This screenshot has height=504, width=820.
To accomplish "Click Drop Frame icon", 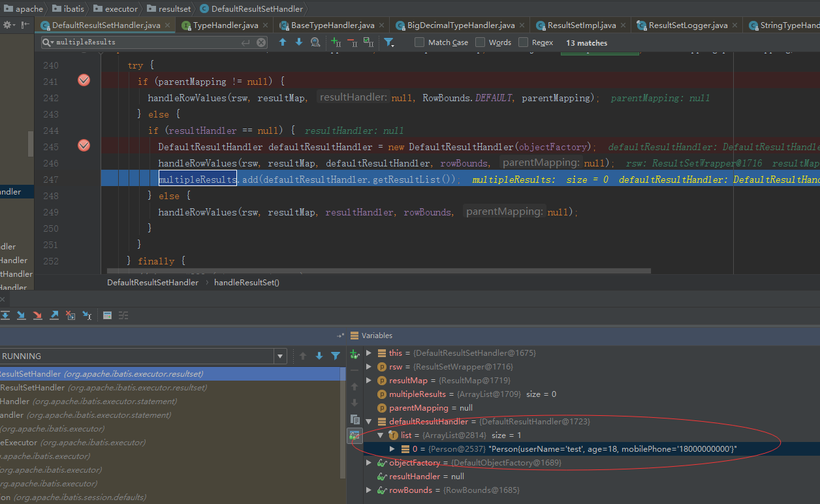I will pyautogui.click(x=71, y=315).
